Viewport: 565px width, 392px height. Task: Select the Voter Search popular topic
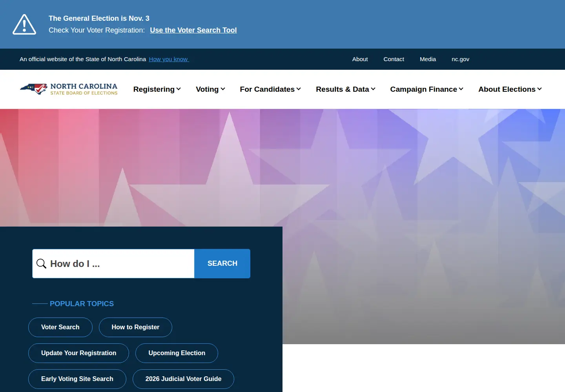[x=60, y=327]
